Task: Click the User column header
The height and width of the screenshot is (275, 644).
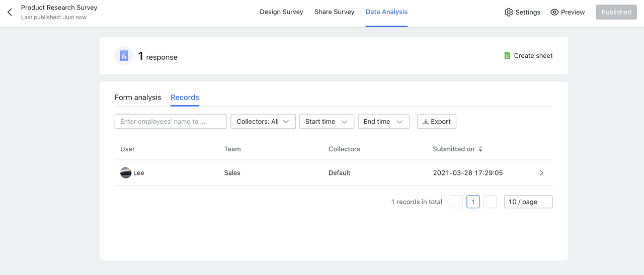Action: point(127,149)
